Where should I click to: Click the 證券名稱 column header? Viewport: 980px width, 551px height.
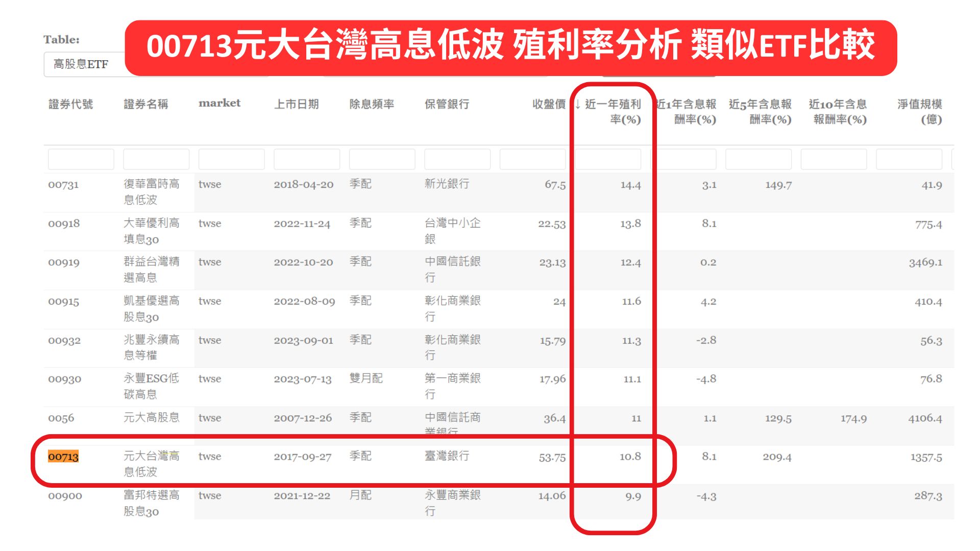point(145,104)
